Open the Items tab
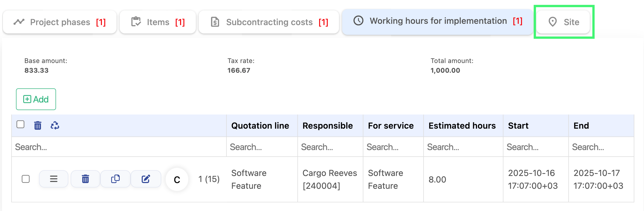Viewport: 644px width, 211px height. [158, 22]
